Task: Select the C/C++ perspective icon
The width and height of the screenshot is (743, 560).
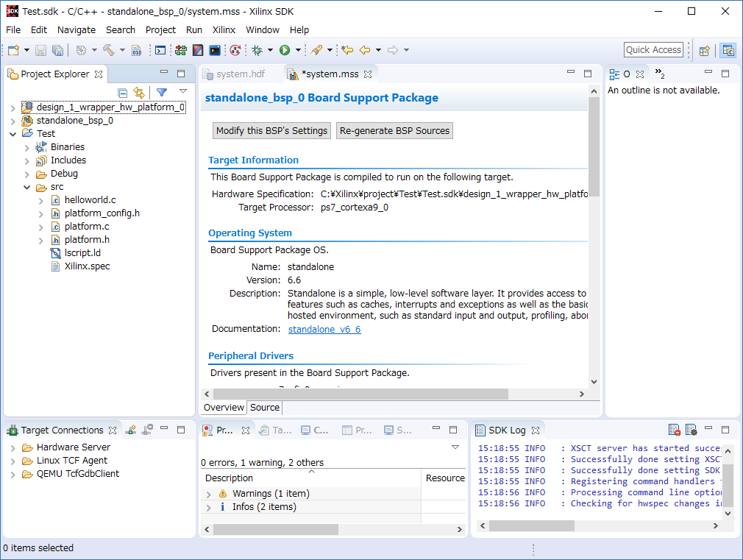Action: click(x=728, y=50)
